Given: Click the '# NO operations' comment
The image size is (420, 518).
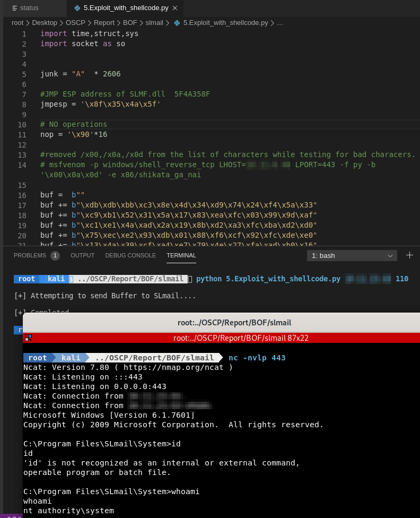Looking at the screenshot, I should coord(74,125).
